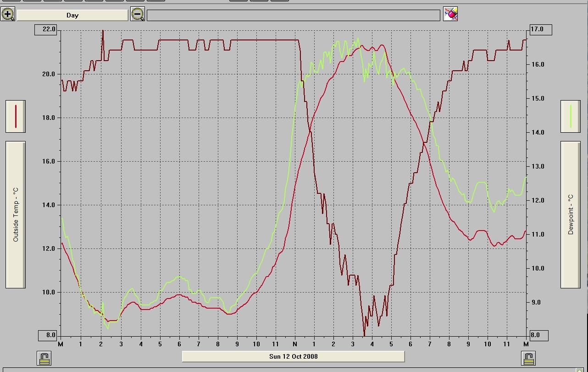The width and height of the screenshot is (588, 372).
Task: Click the Outside Temp - °C axis button
Action: (x=16, y=214)
